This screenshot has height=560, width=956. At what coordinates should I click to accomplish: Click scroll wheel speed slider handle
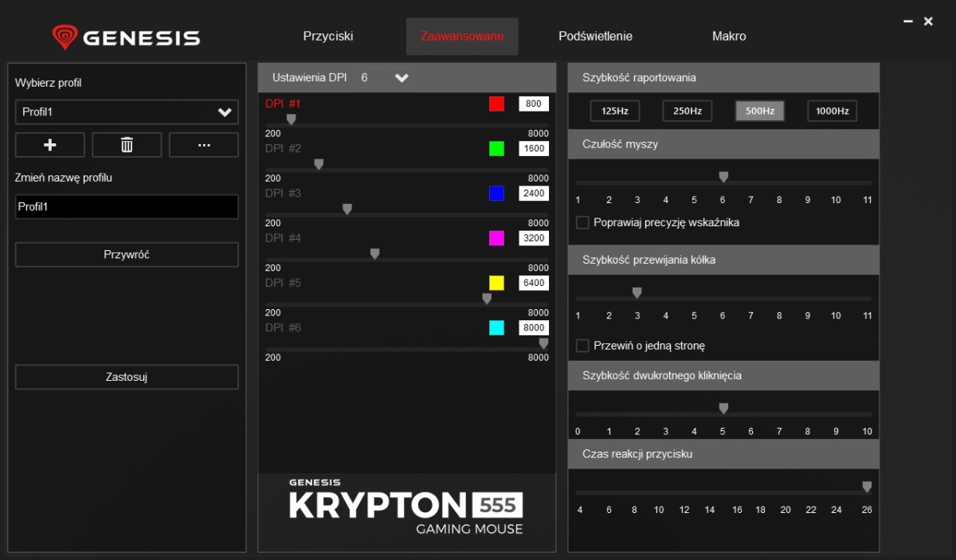click(x=637, y=293)
